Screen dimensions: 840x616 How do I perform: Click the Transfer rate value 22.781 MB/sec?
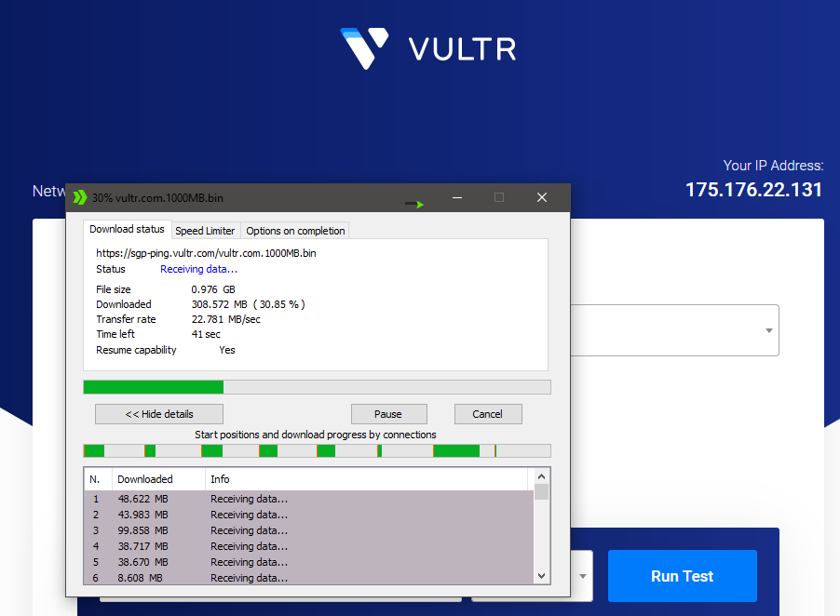point(226,319)
